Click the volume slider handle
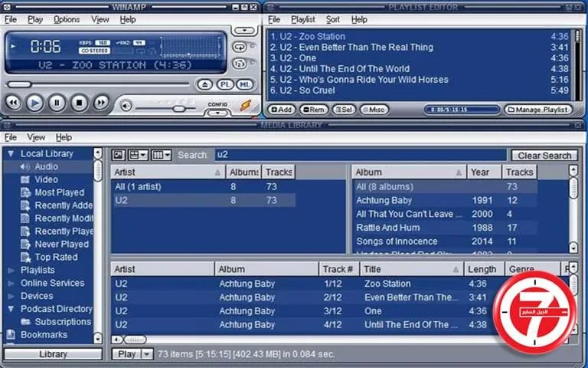The height and width of the screenshot is (368, 588). point(179,109)
